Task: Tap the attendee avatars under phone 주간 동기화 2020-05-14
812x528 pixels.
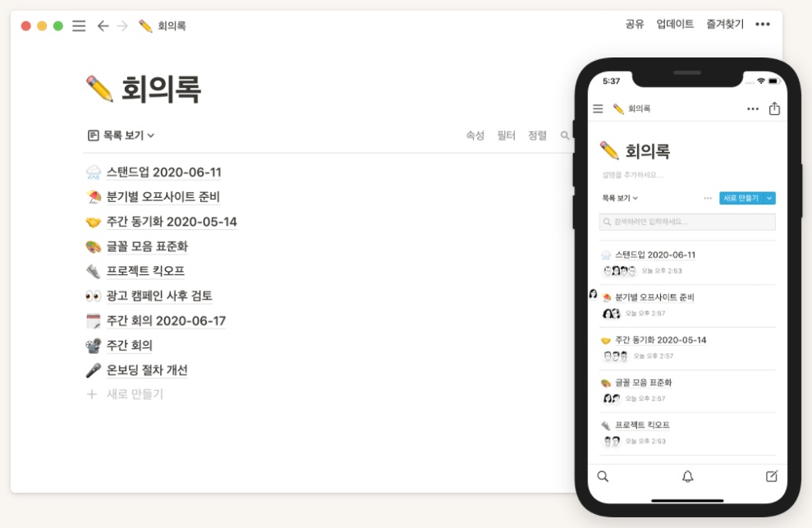Action: pyautogui.click(x=616, y=356)
